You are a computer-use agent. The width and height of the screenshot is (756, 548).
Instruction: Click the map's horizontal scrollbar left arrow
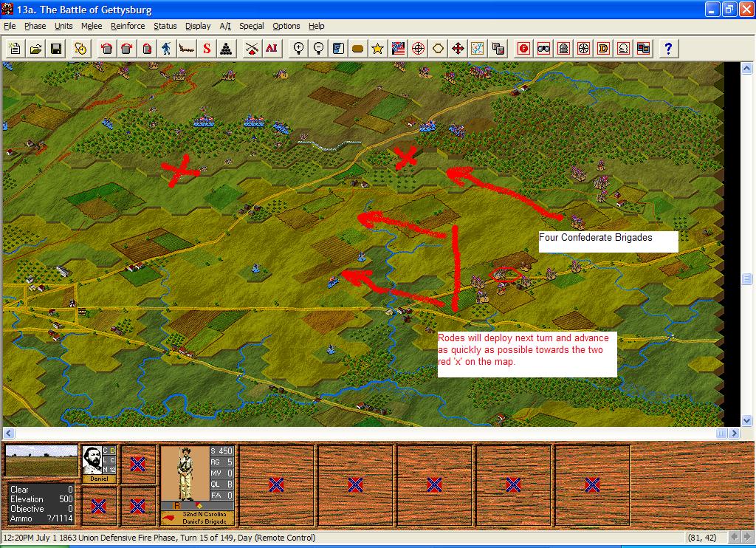[x=9, y=434]
